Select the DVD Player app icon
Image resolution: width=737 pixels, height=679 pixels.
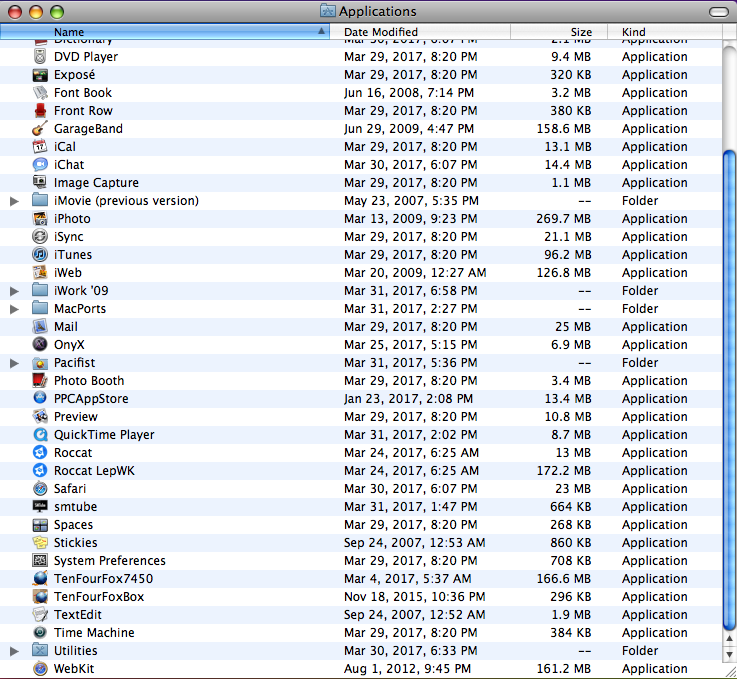coord(40,56)
